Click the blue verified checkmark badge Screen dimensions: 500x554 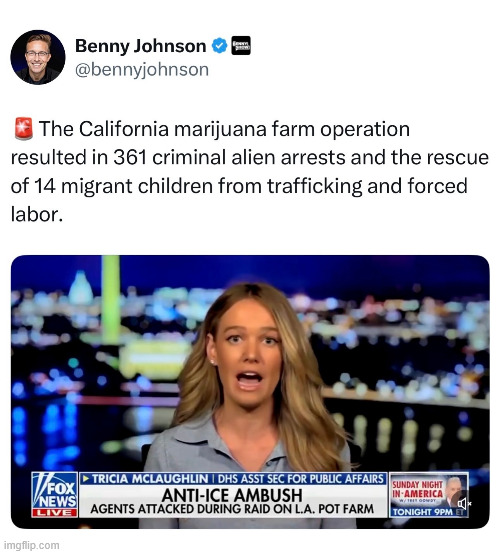pyautogui.click(x=219, y=46)
